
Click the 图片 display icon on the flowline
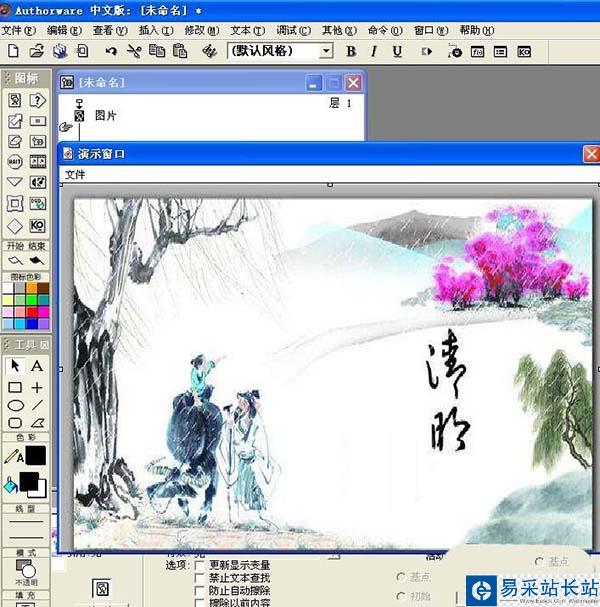[79, 116]
